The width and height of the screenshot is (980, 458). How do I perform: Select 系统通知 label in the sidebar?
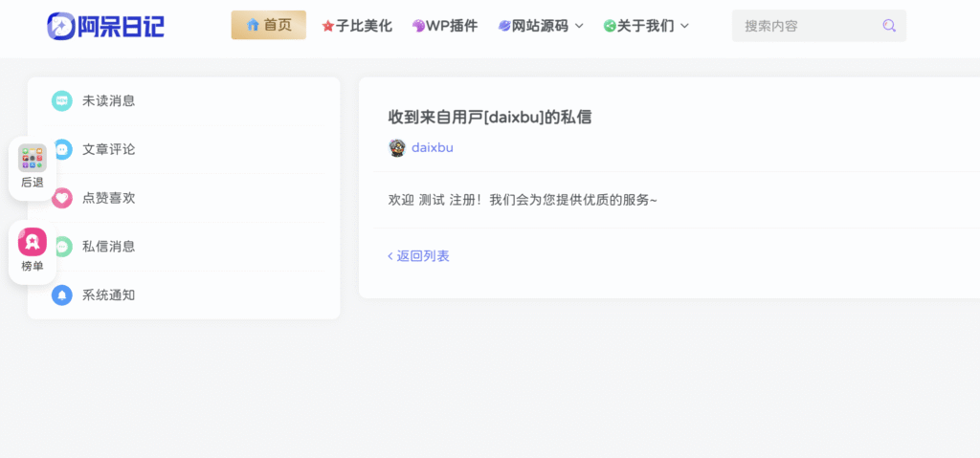[x=108, y=294]
